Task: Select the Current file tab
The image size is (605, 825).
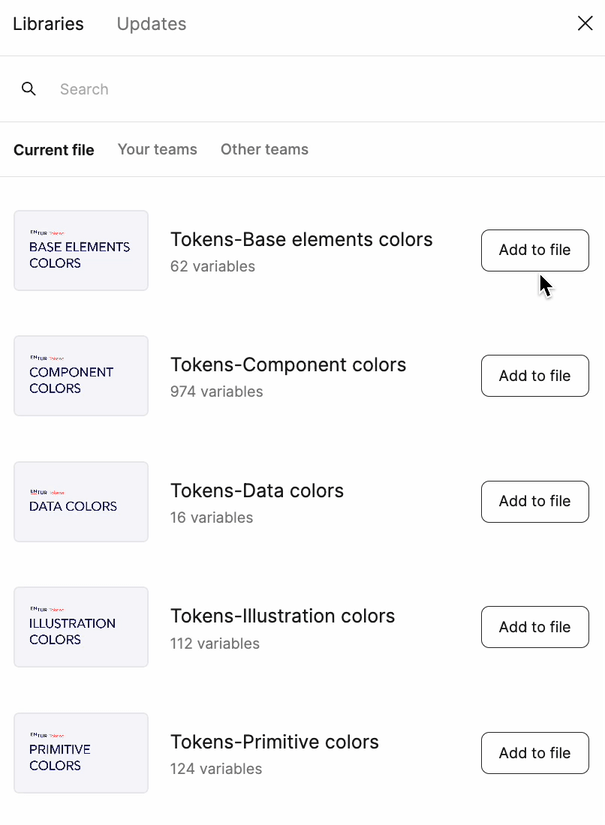Action: [x=54, y=150]
